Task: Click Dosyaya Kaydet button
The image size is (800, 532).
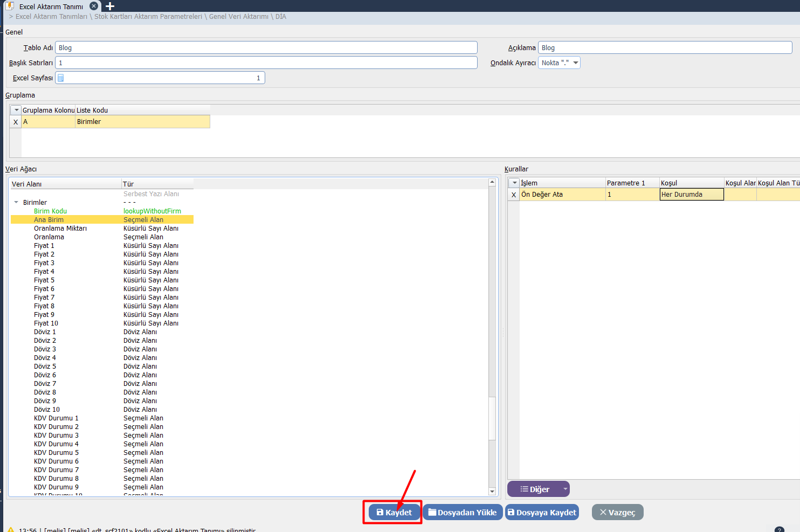Action: tap(542, 512)
